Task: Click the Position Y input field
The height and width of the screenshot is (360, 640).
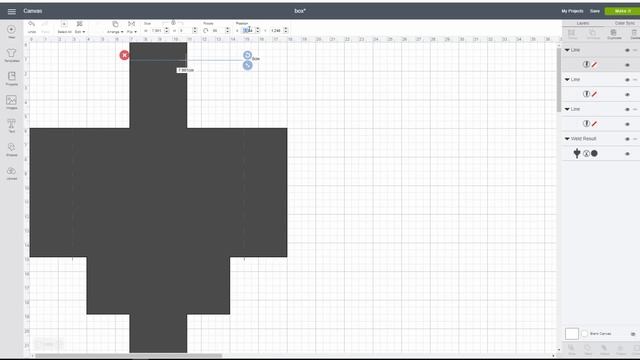Action: (276, 31)
